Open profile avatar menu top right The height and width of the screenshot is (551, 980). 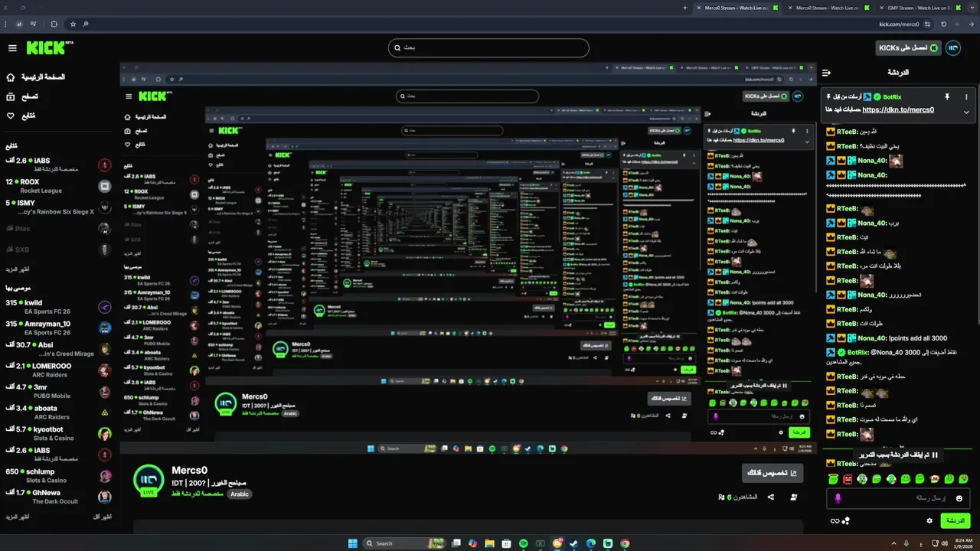point(953,48)
